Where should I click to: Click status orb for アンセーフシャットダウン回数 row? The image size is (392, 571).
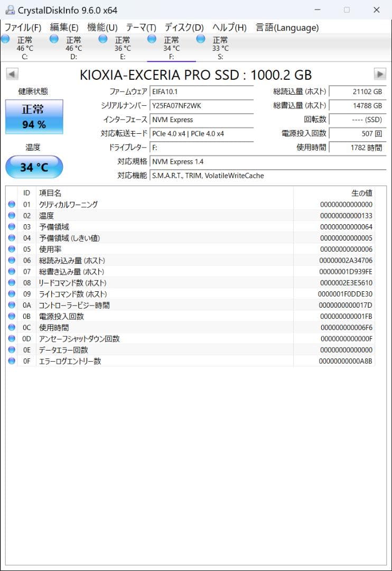tap(12, 339)
